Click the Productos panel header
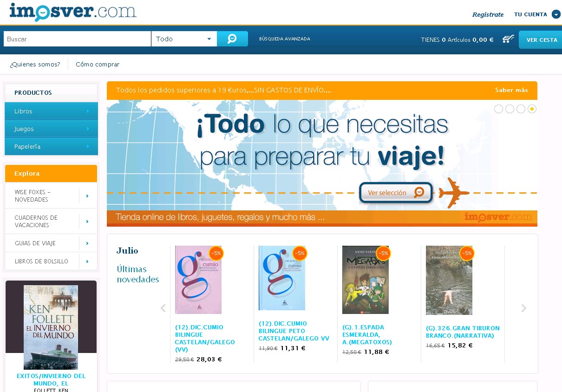Viewport: 562px width, 392px height. coord(51,92)
